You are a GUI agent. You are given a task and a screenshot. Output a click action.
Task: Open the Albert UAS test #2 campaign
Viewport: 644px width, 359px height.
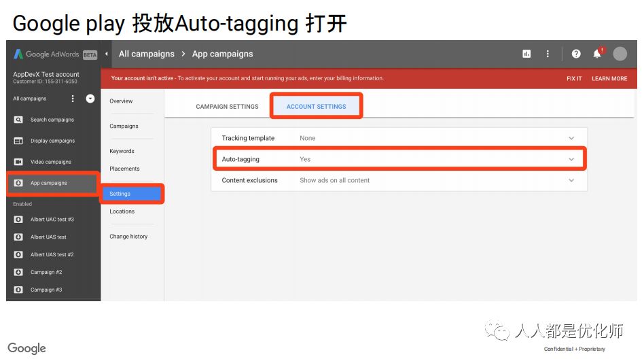tap(52, 254)
